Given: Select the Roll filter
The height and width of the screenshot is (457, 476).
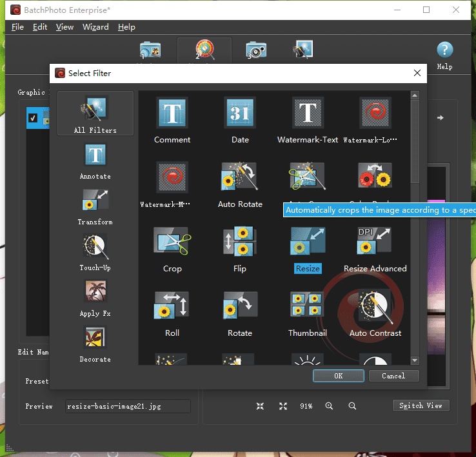Looking at the screenshot, I should [x=172, y=306].
